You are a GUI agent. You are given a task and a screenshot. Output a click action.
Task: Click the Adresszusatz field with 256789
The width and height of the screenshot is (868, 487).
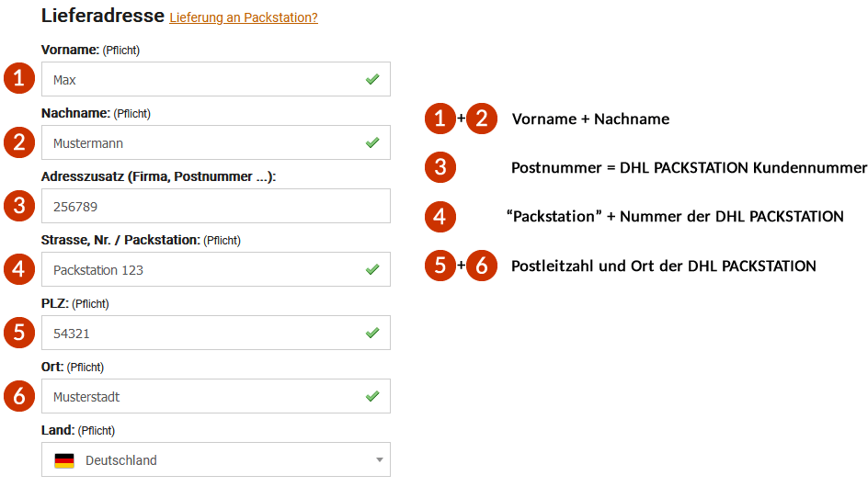(216, 206)
